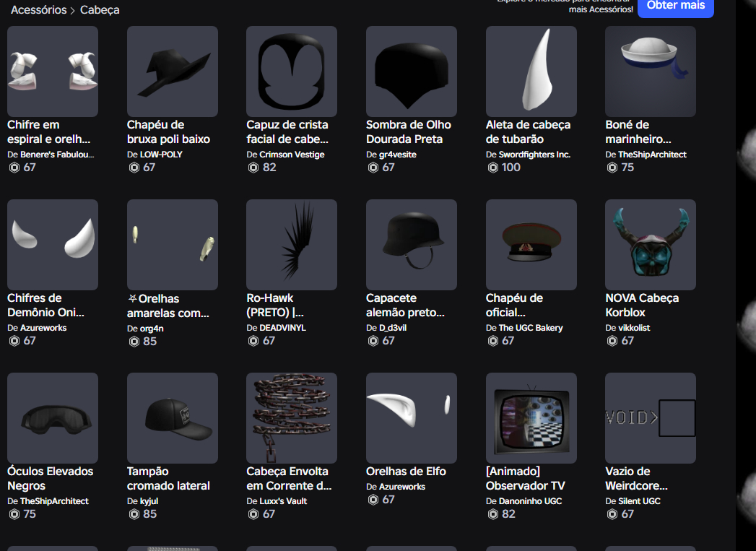Visit creator LOW-POLY's page
This screenshot has width=756, height=551.
(161, 155)
